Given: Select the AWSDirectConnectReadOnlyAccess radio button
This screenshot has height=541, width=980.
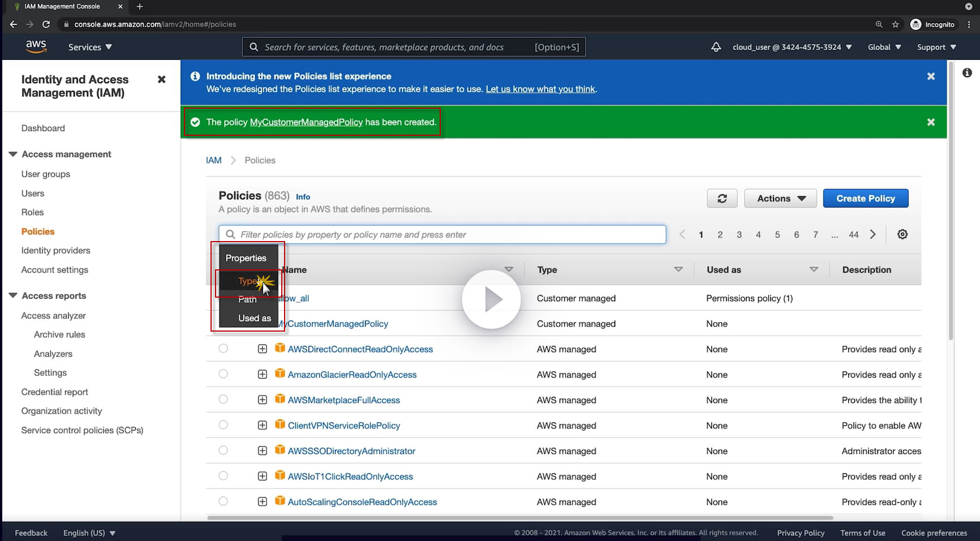Looking at the screenshot, I should point(223,349).
